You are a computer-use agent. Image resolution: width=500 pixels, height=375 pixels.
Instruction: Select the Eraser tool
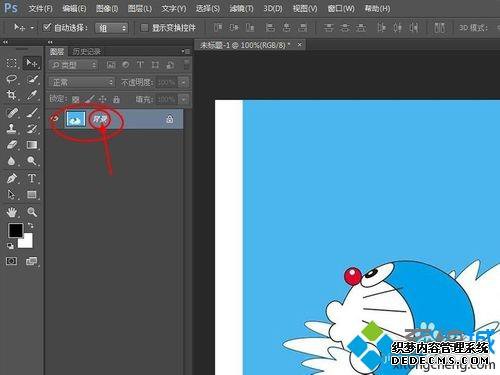12,145
